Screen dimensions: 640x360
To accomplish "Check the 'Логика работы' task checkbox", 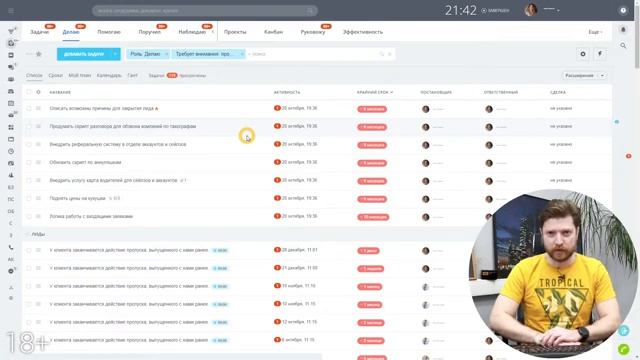I will point(29,216).
